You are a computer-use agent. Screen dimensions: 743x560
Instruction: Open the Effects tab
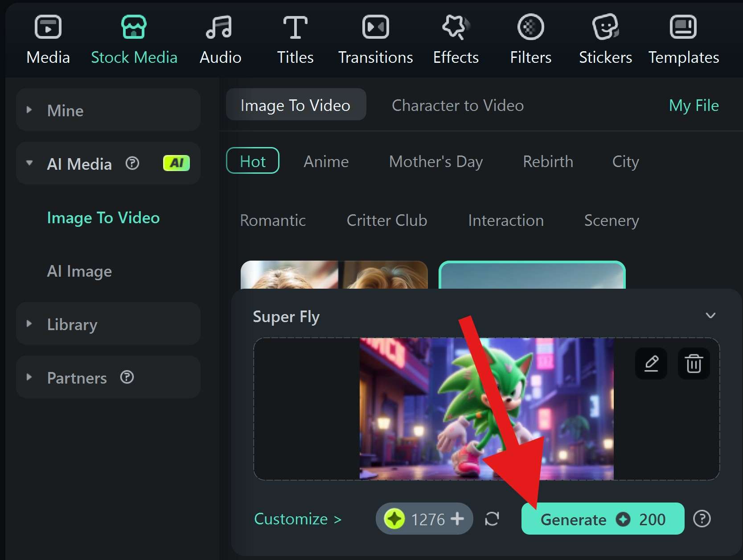[x=456, y=40]
